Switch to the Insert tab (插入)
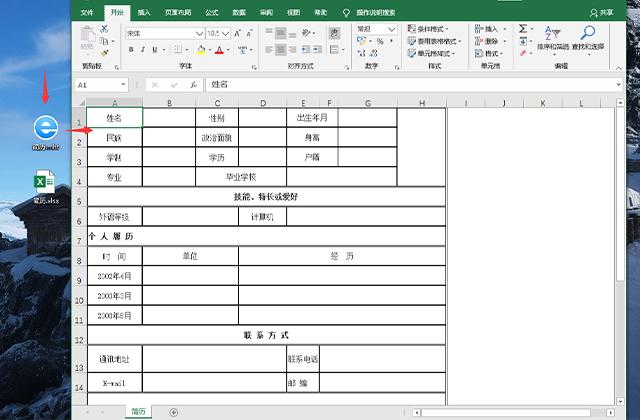The image size is (640, 420). pyautogui.click(x=144, y=13)
